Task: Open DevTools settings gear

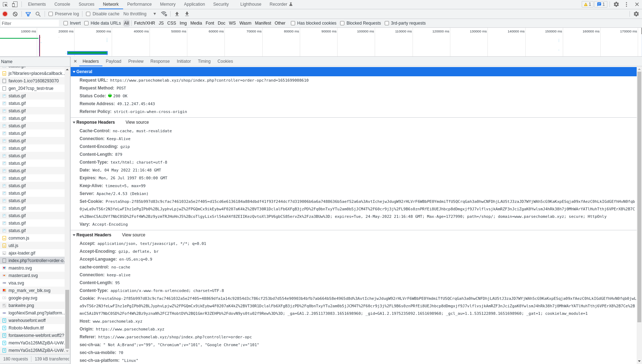Action: click(616, 4)
